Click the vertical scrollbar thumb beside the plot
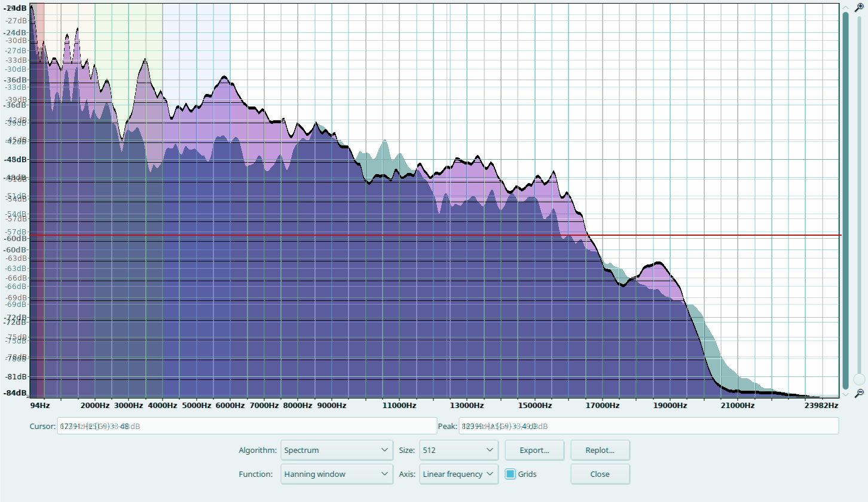 coord(845,200)
